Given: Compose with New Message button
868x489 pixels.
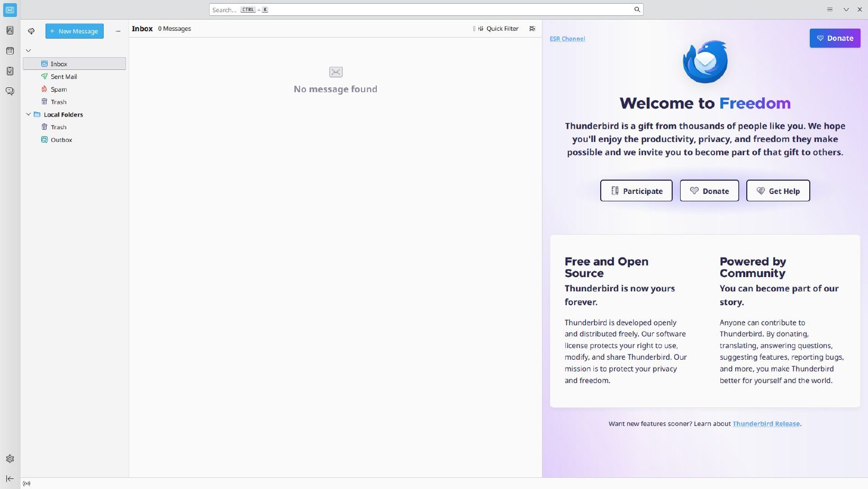Looking at the screenshot, I should coord(75,31).
